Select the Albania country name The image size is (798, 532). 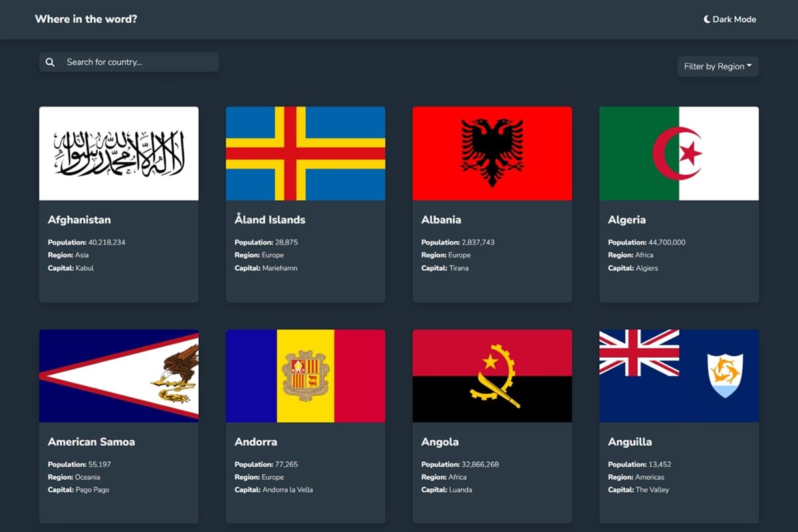441,220
